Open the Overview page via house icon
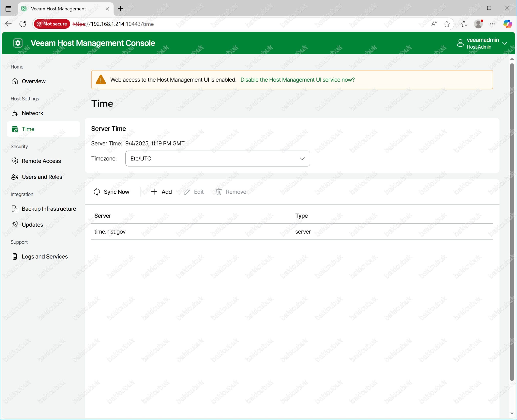The image size is (517, 420). 15,81
